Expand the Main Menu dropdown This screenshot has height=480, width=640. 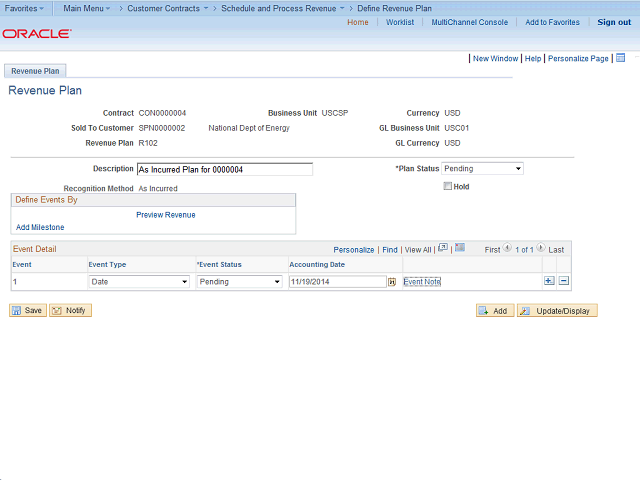point(87,8)
